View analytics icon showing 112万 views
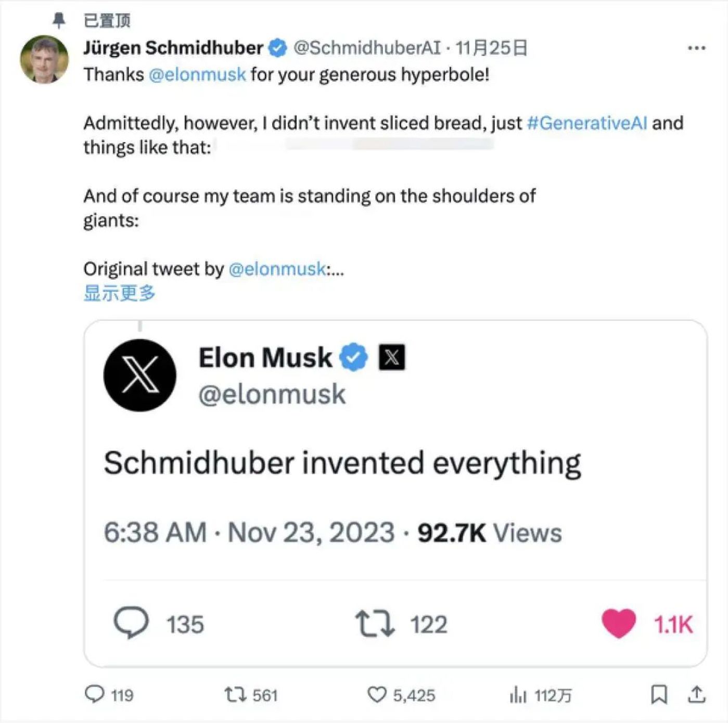 518,694
